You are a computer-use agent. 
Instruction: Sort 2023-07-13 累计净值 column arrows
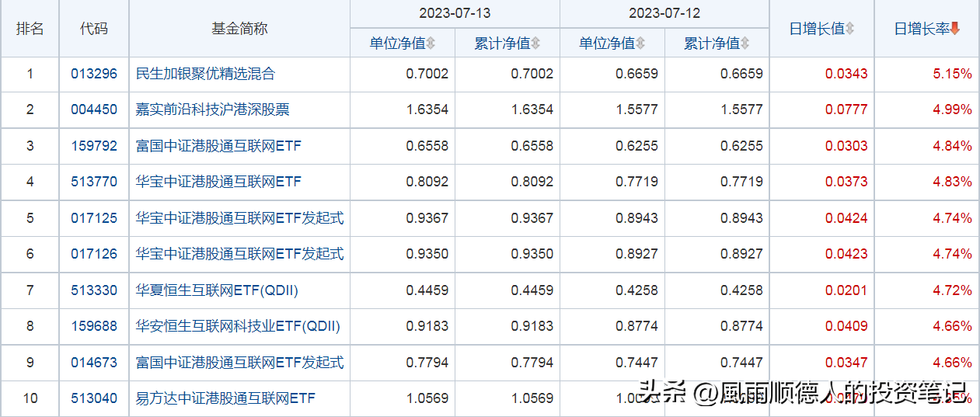coord(535,43)
